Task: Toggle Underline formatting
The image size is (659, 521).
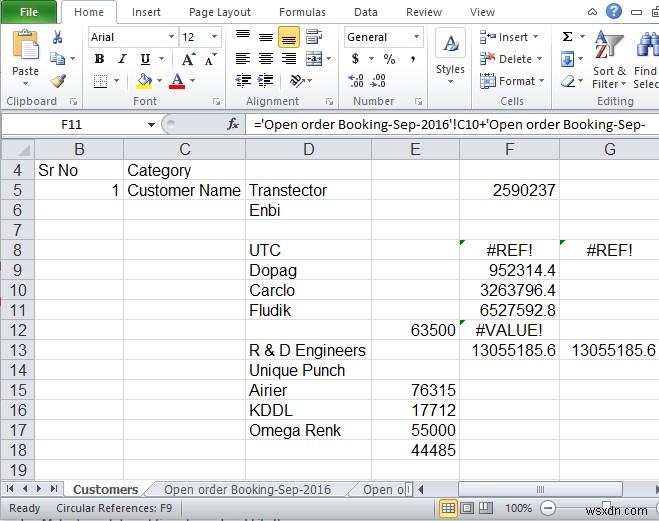Action: (145, 59)
